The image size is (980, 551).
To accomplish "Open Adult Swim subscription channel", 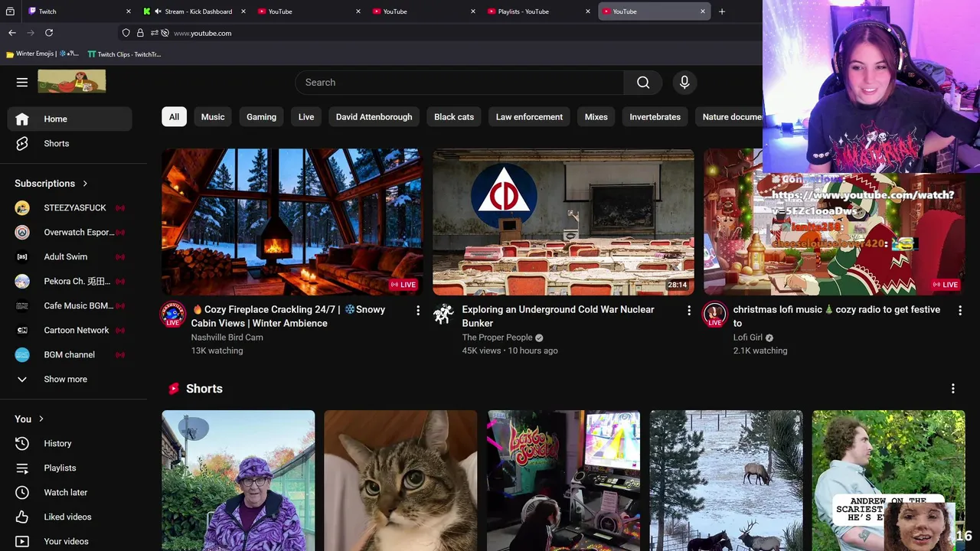I will pyautogui.click(x=70, y=257).
